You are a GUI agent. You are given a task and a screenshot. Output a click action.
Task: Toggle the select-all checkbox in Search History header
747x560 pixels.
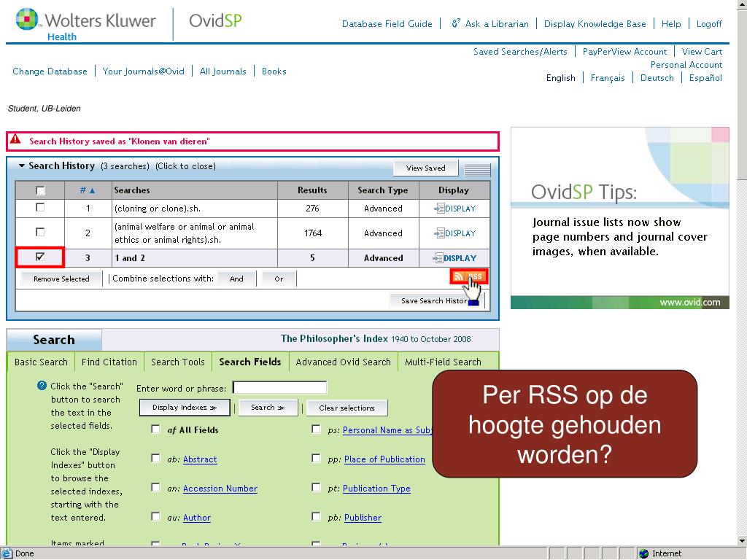coord(41,190)
